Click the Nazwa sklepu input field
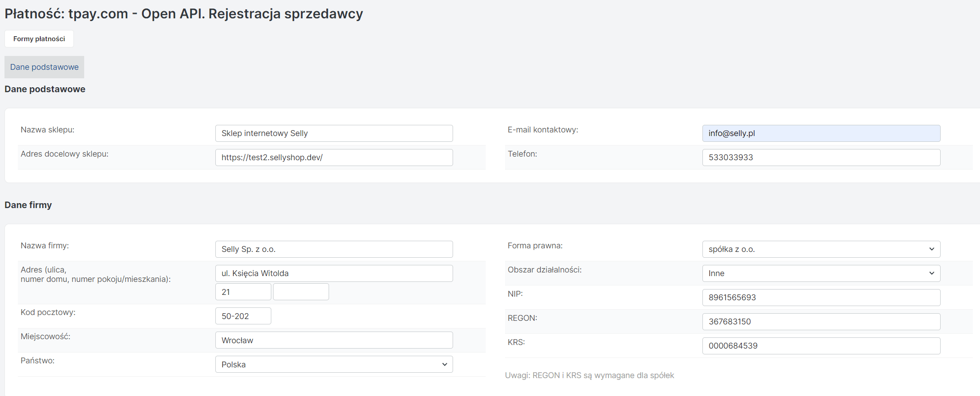The height and width of the screenshot is (396, 980). (x=334, y=133)
